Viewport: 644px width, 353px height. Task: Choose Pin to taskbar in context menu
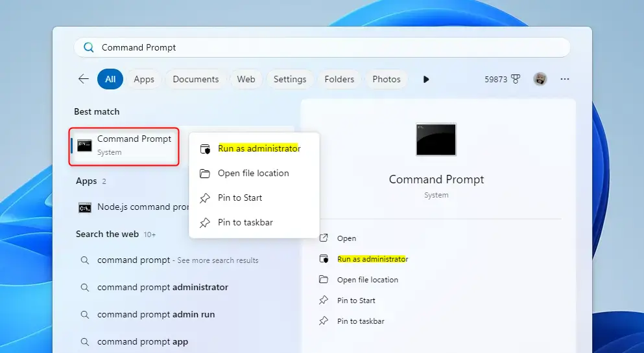click(x=254, y=222)
